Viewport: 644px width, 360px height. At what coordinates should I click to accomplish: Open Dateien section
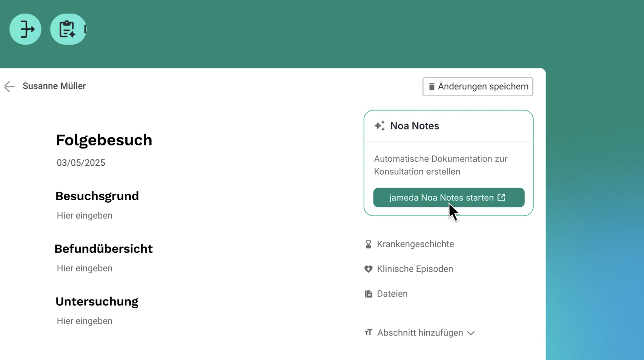pos(386,294)
